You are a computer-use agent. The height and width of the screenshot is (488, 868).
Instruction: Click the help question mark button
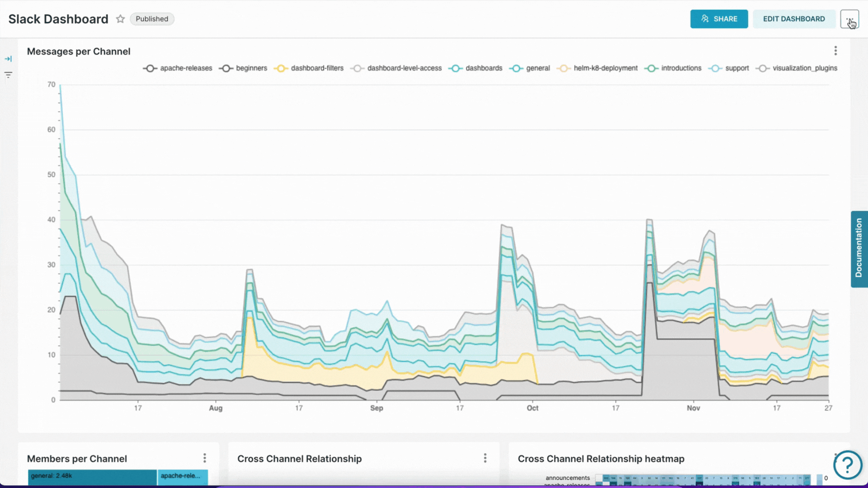click(848, 465)
